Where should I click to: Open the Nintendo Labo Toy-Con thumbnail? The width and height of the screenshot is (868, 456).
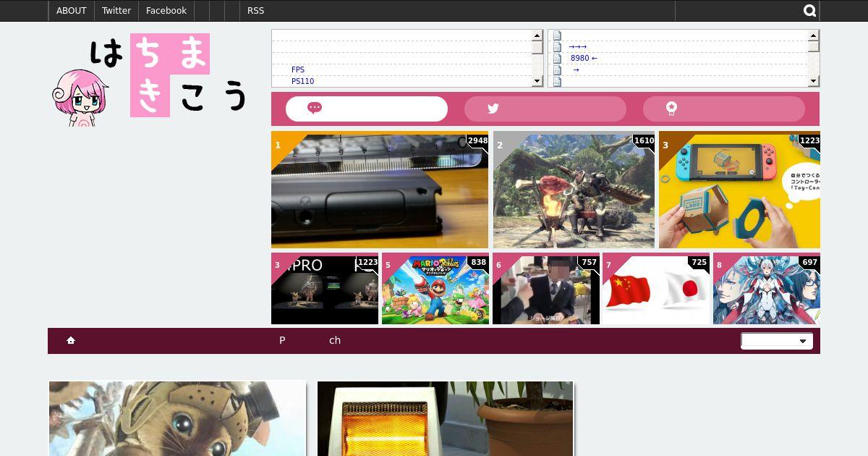click(739, 190)
